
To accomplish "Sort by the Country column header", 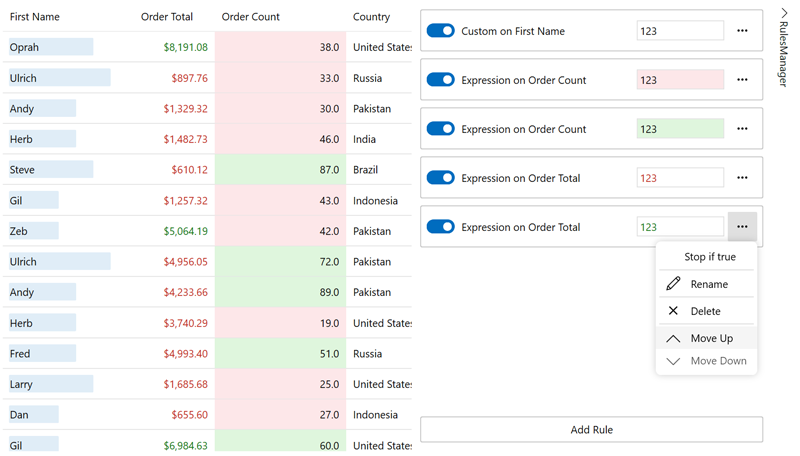I will (x=371, y=17).
